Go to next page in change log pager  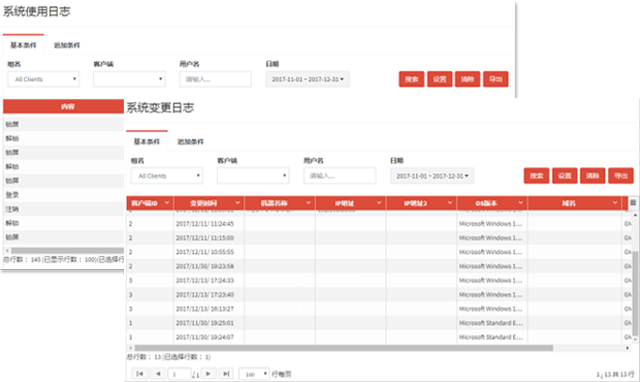(208, 373)
